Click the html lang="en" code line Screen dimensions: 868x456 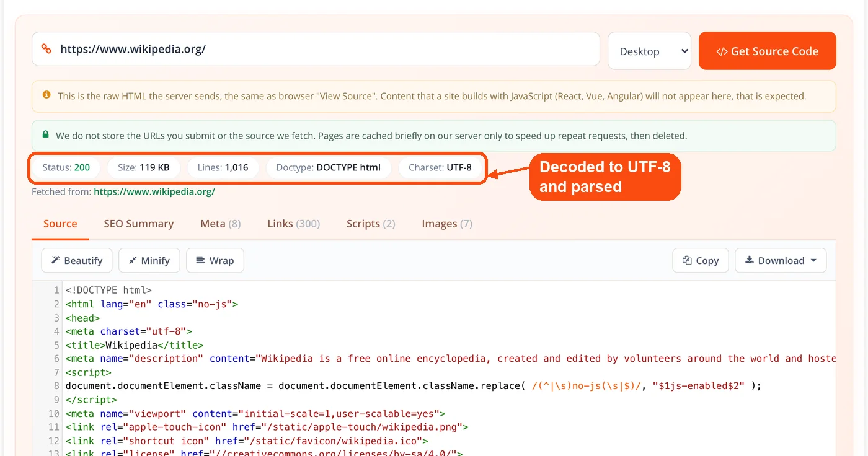click(152, 304)
